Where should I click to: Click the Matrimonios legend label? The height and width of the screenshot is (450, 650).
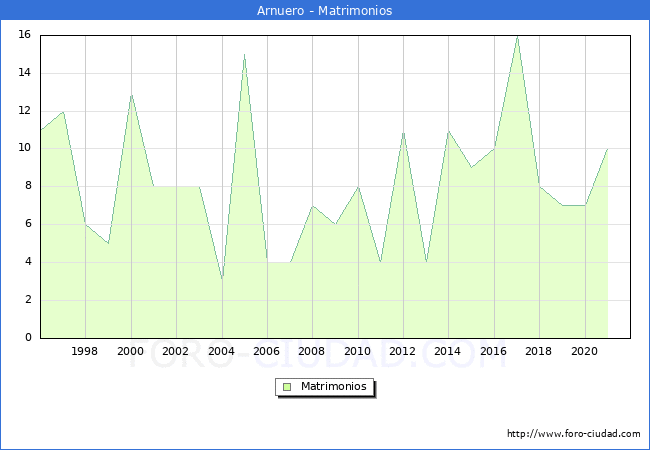(334, 387)
